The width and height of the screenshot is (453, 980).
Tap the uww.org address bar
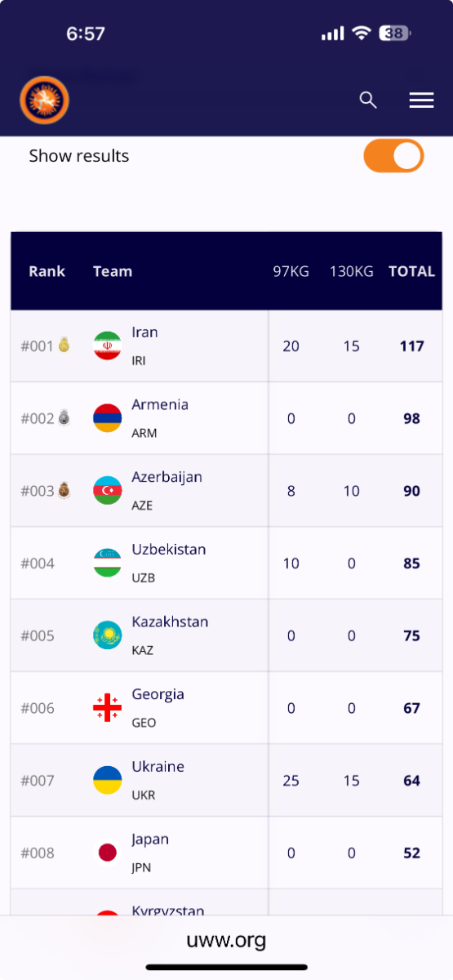226,941
